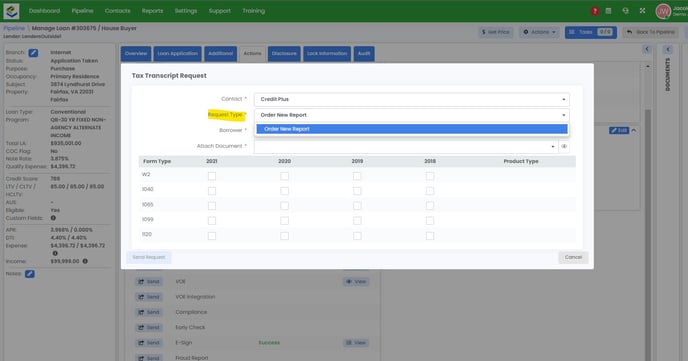688x361 pixels.
Task: Click the Get Price button
Action: (496, 32)
